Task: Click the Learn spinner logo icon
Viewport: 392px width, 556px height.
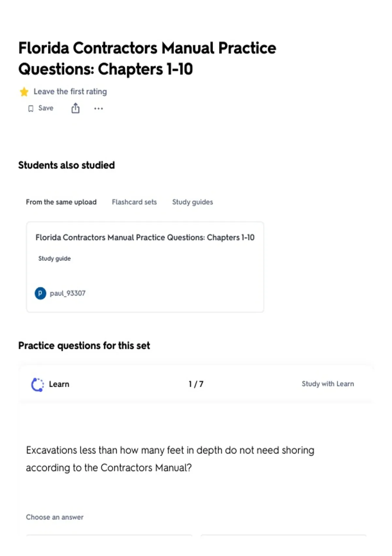Action: [38, 385]
